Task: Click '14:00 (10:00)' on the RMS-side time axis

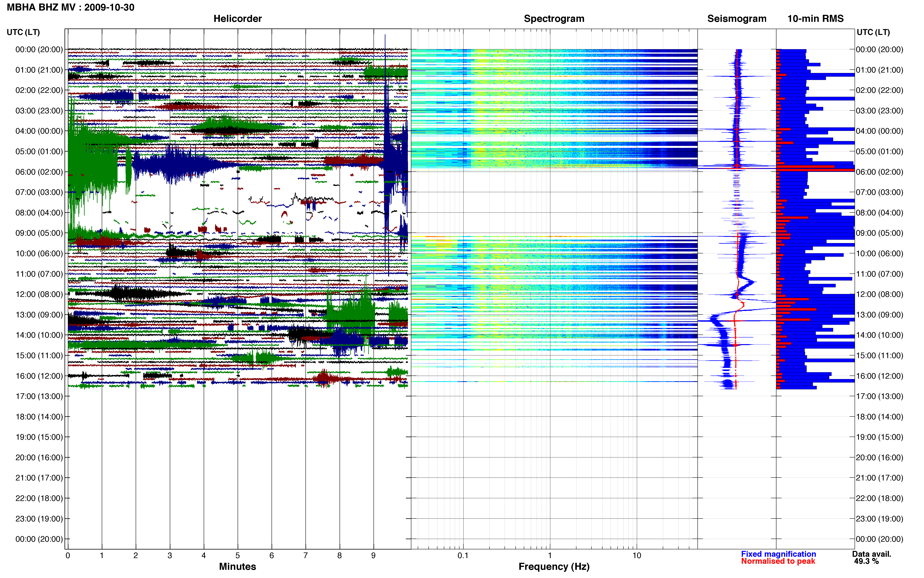Action: tap(879, 335)
